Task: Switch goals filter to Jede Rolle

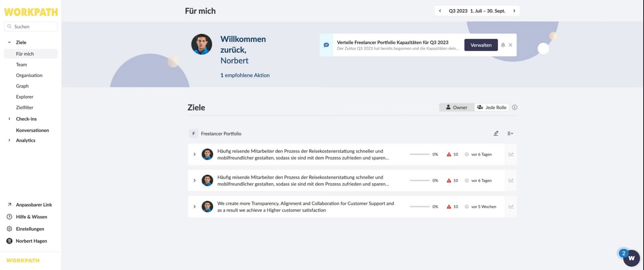Action: coord(492,108)
